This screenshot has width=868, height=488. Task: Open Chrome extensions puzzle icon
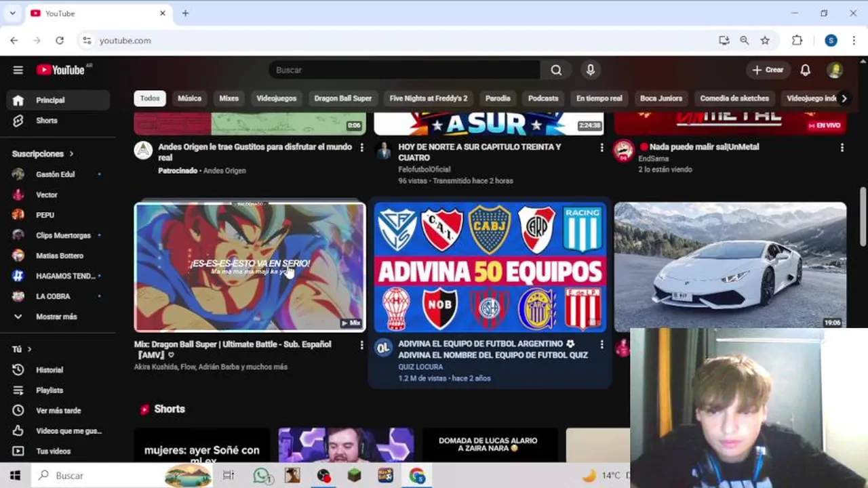coord(797,41)
